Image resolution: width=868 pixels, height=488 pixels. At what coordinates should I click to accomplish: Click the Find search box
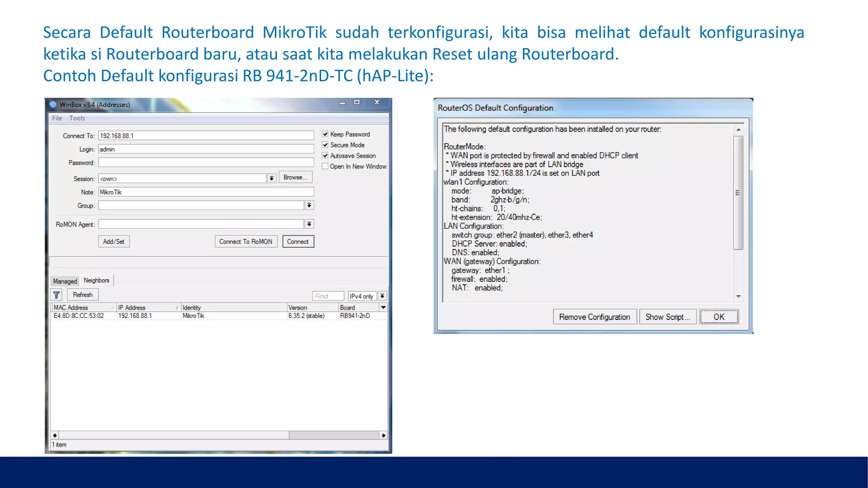(x=328, y=296)
